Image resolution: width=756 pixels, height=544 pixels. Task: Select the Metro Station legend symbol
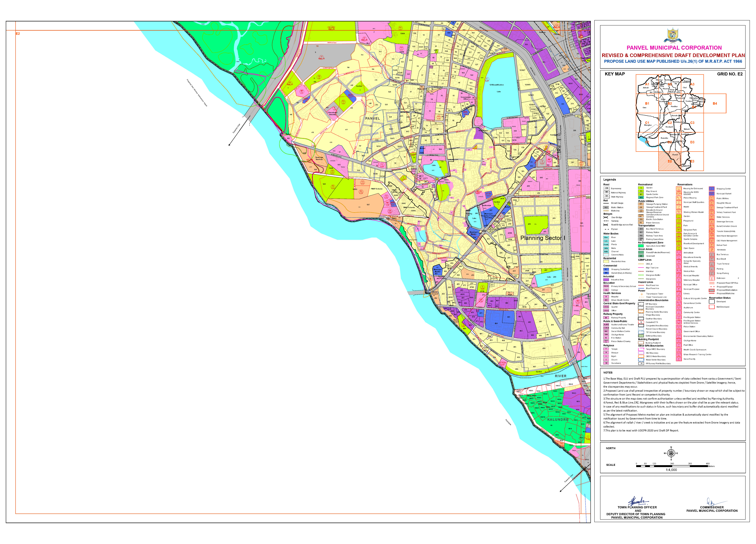606,208
